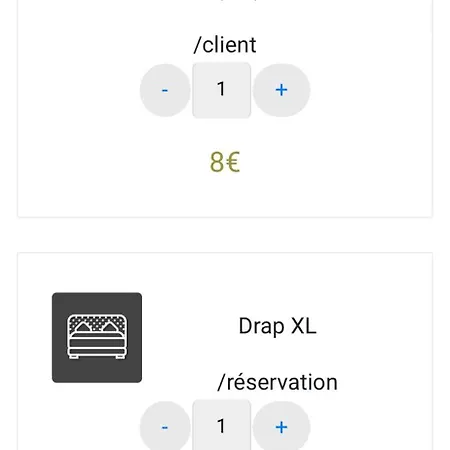Click the /réservation unit label

click(277, 382)
